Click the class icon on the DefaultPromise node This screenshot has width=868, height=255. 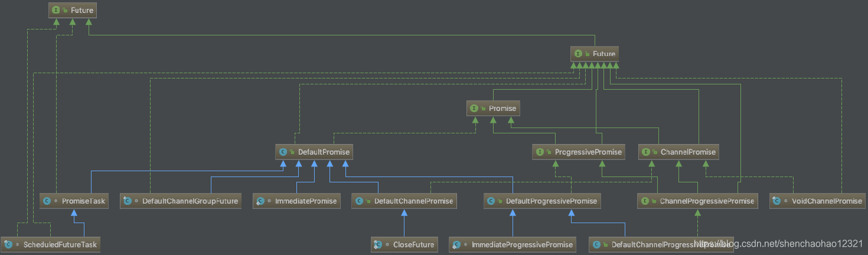[x=283, y=152]
